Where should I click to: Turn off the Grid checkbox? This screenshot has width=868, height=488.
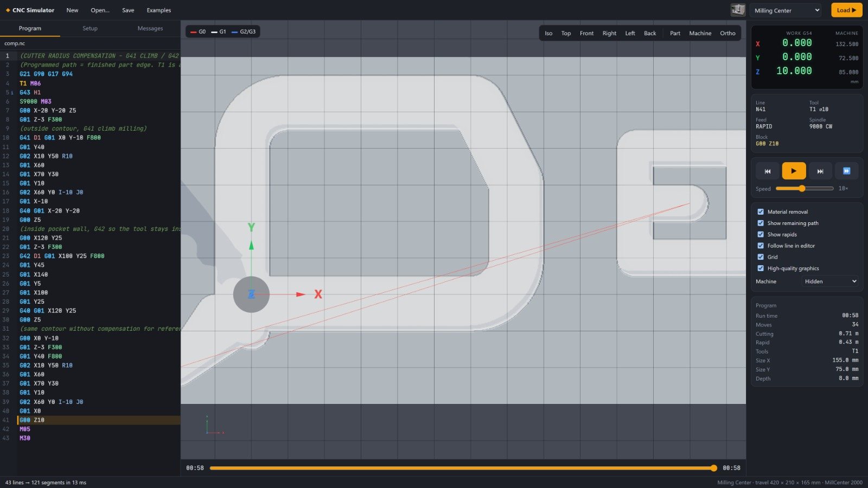[x=761, y=257]
